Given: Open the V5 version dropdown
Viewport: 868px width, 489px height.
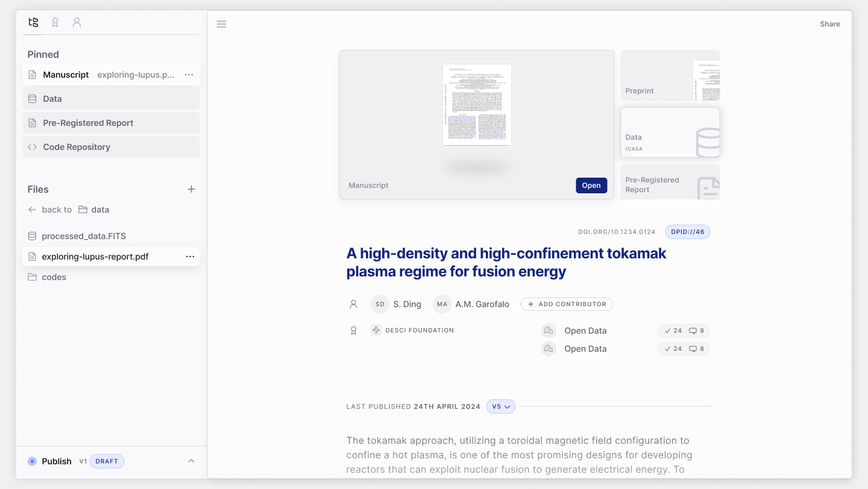Looking at the screenshot, I should 500,406.
